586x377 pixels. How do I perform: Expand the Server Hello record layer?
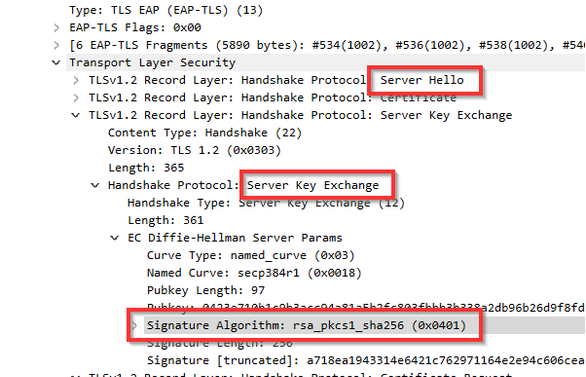point(76,80)
